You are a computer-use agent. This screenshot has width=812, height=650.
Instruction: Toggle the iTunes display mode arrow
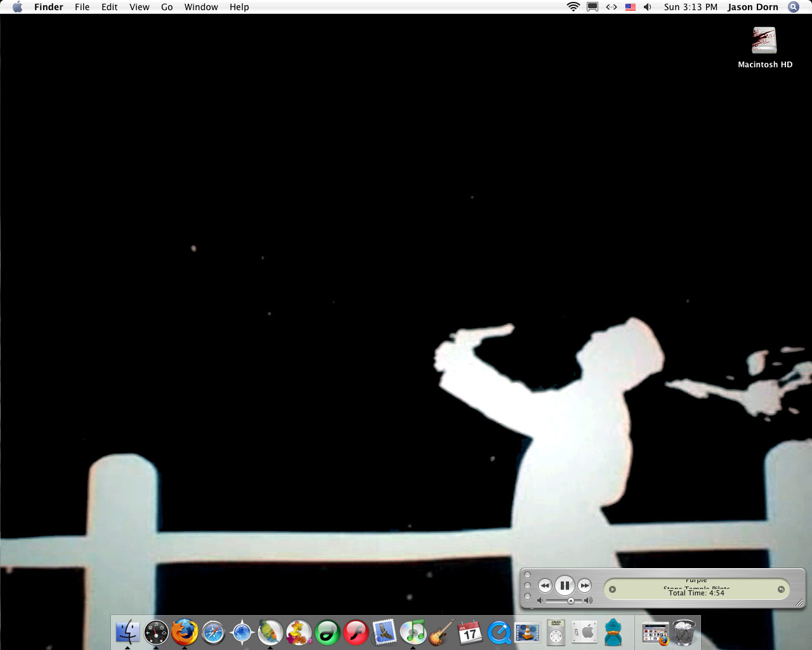click(x=612, y=589)
